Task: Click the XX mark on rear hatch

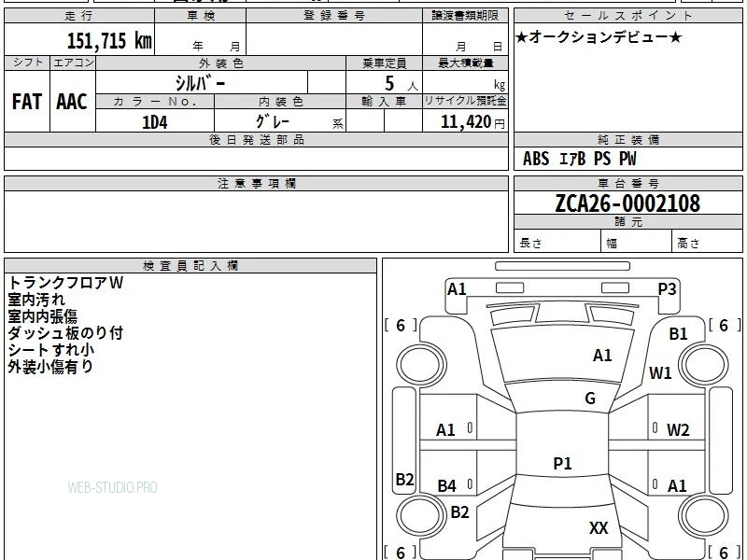Action: click(x=599, y=528)
